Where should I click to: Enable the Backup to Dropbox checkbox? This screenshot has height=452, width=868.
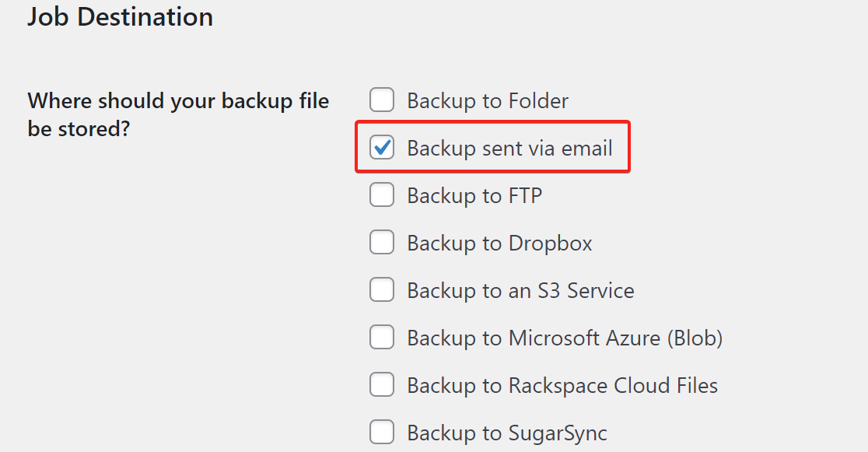[x=382, y=242]
